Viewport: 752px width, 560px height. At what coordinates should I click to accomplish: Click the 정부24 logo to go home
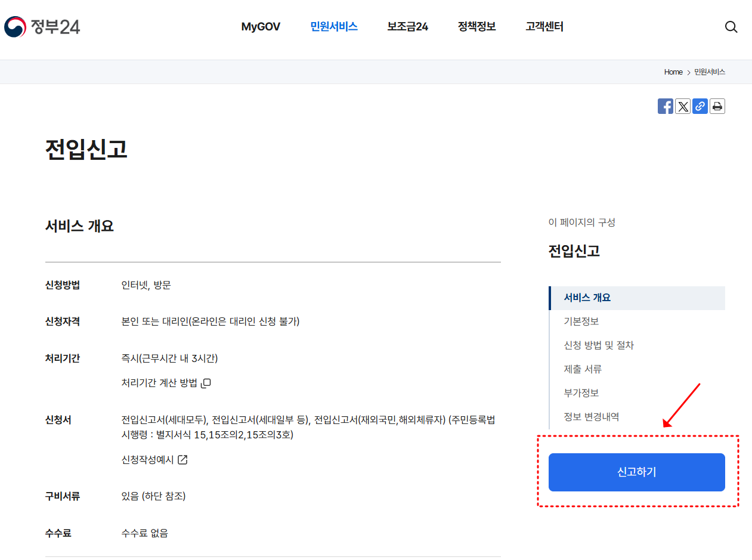(x=41, y=26)
